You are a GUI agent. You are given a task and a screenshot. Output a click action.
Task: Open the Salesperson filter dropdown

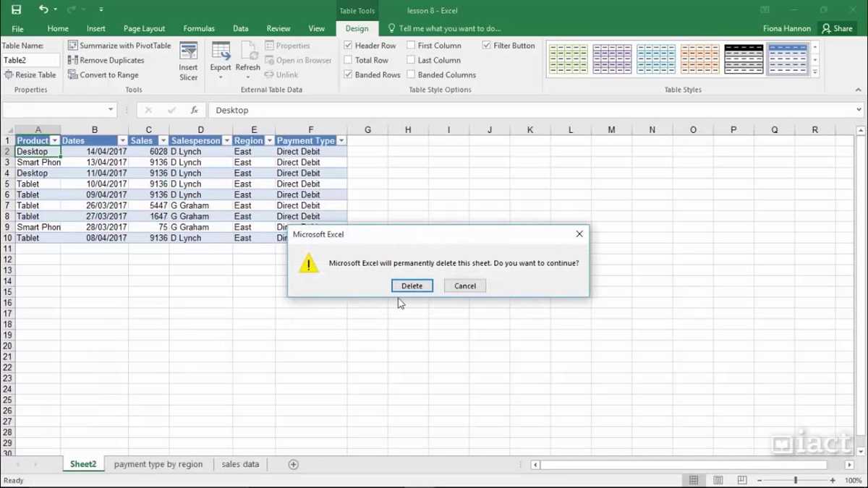pos(226,140)
